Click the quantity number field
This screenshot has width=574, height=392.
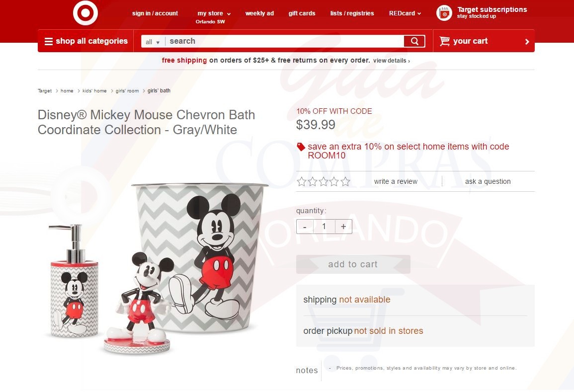[x=324, y=227]
